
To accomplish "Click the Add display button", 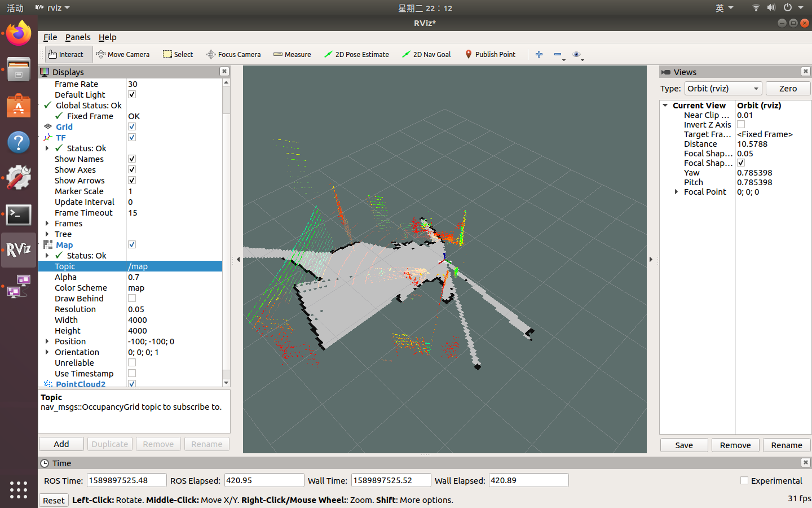I will (61, 444).
